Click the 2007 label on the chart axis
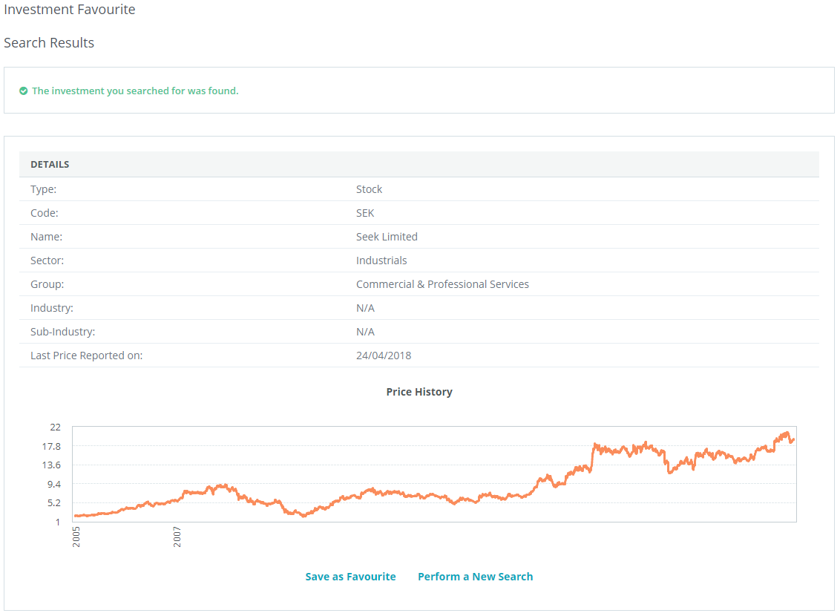 coord(177,537)
